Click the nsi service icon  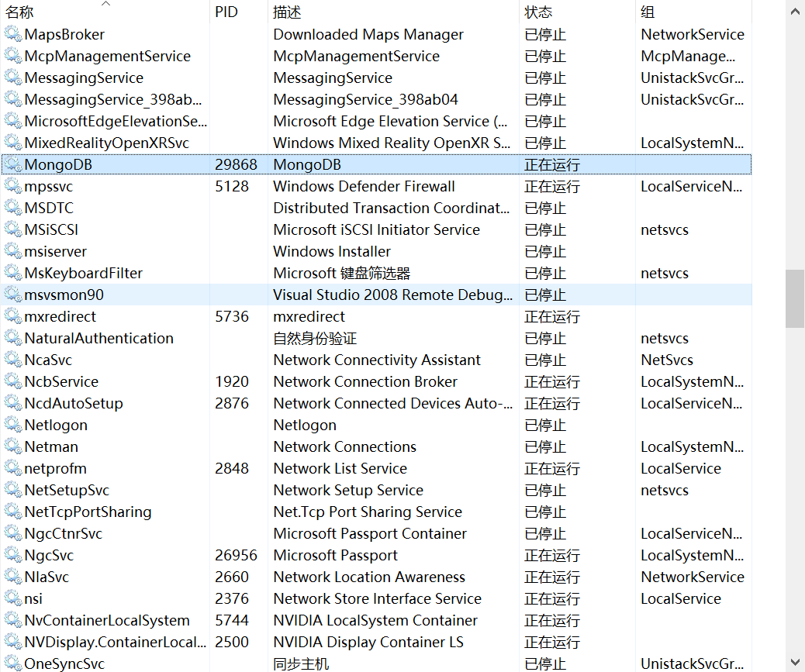[13, 598]
